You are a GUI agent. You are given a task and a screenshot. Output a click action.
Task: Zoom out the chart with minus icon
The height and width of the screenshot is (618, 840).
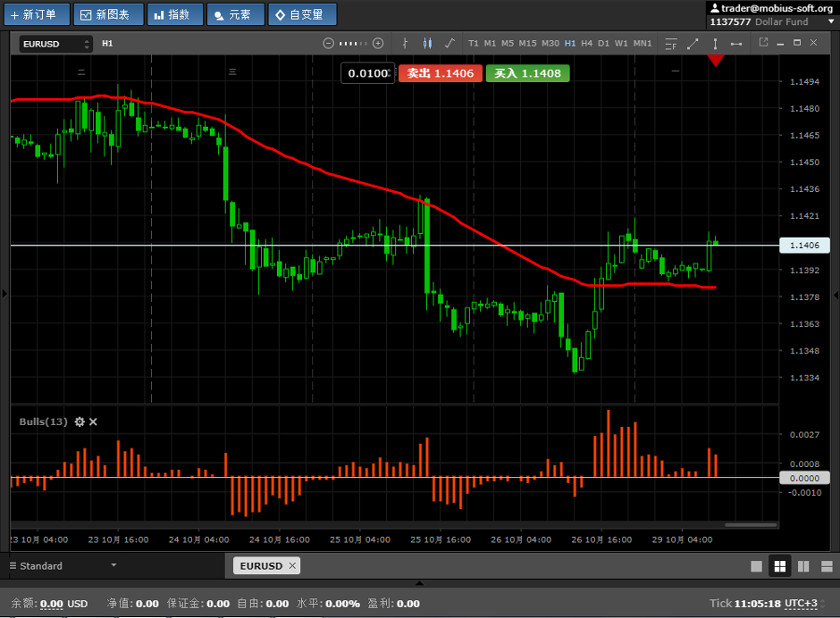click(328, 43)
